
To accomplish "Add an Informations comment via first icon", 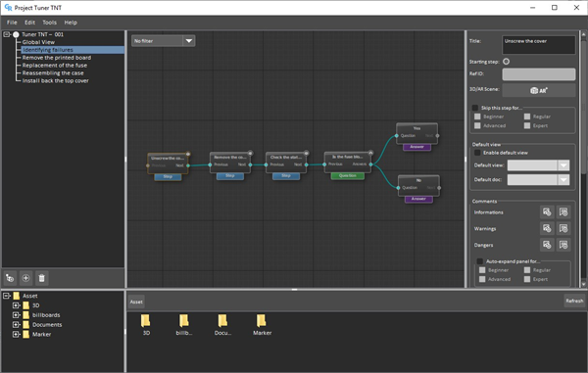I will click(547, 212).
